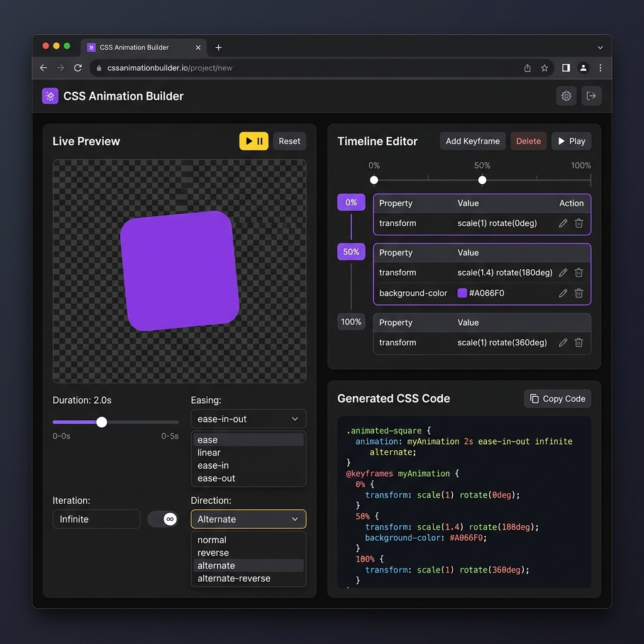Select 'reverse' direction option
The width and height of the screenshot is (644, 644).
pyautogui.click(x=248, y=552)
